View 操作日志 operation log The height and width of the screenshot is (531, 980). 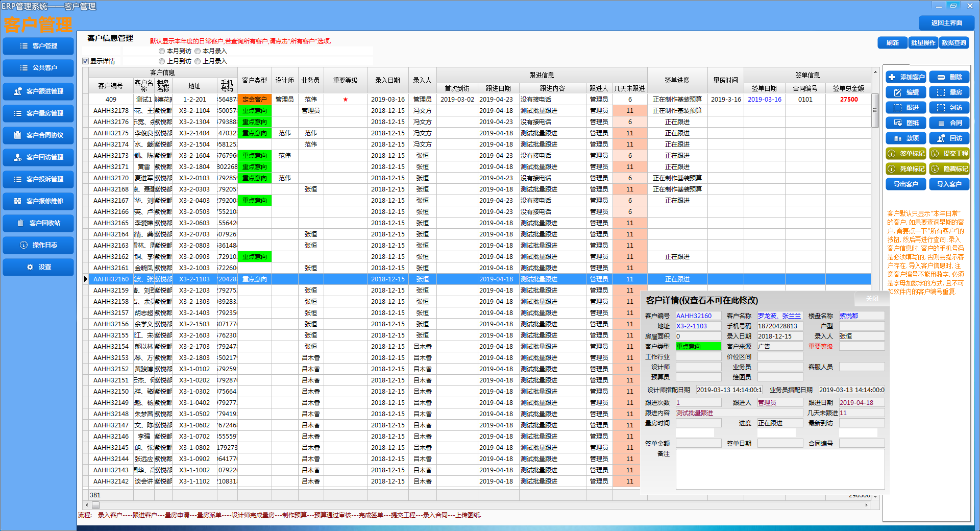(38, 245)
